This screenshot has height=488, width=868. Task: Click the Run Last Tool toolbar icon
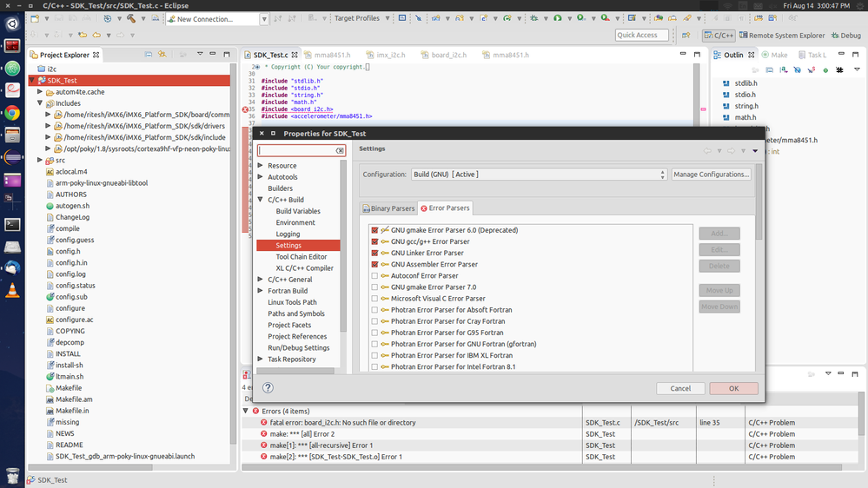(606, 18)
